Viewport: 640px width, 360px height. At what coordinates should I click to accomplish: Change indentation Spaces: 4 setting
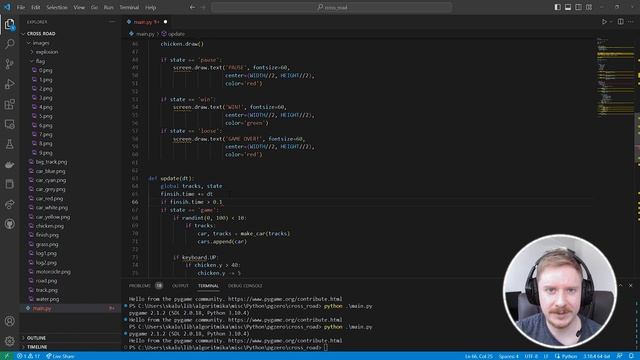509,356
